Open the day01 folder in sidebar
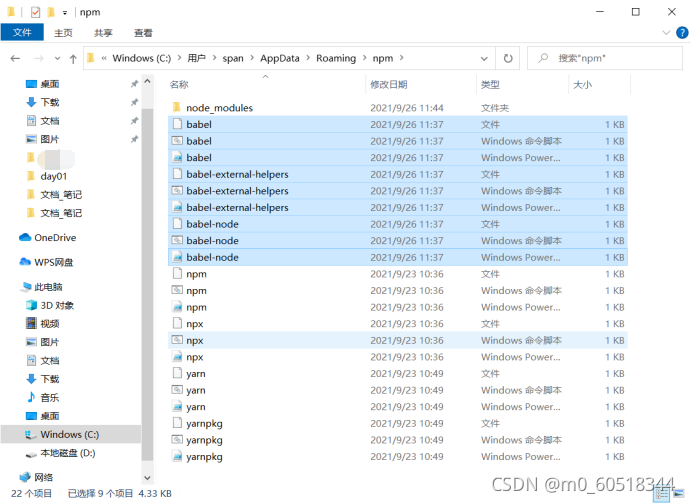The height and width of the screenshot is (503, 691). coord(53,176)
